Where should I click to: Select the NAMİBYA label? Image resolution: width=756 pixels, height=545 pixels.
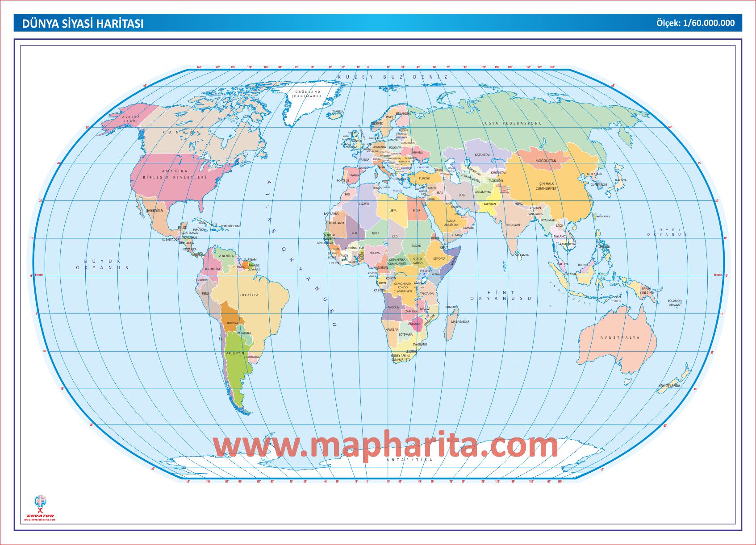(x=392, y=329)
